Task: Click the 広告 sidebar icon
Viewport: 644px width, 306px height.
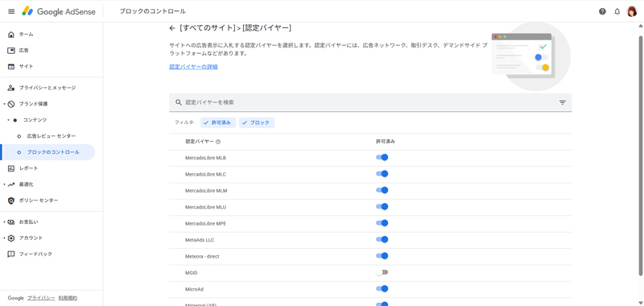Action: pyautogui.click(x=11, y=51)
